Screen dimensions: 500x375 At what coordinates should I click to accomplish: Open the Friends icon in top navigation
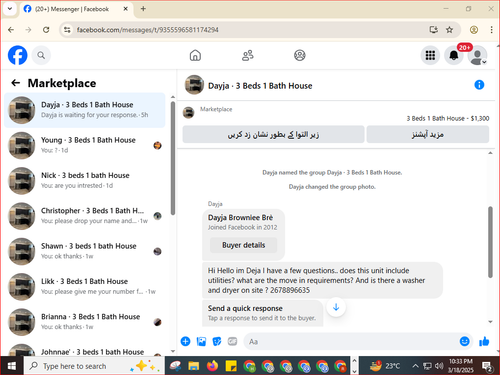pyautogui.click(x=248, y=55)
